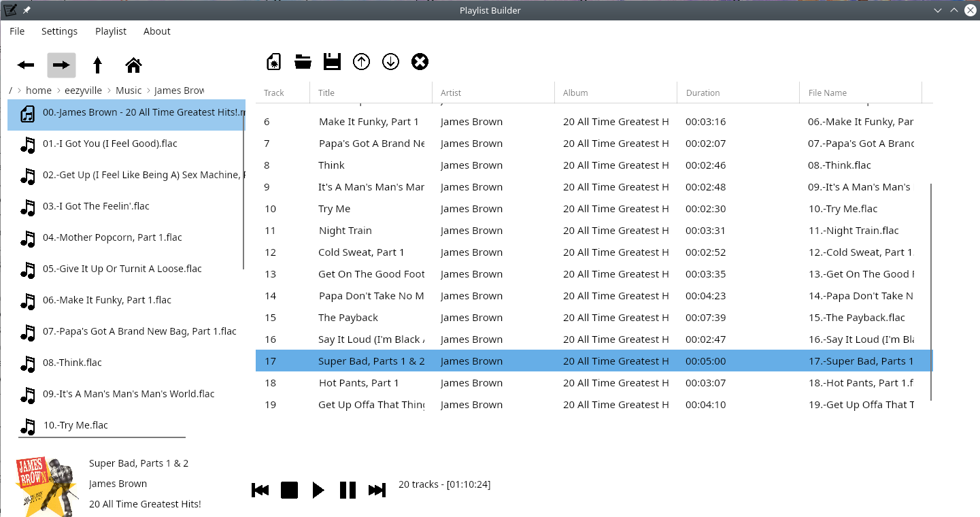Select playlist row 'Make It Funky, Part 1'
This screenshot has width=980, height=517.
click(594, 122)
